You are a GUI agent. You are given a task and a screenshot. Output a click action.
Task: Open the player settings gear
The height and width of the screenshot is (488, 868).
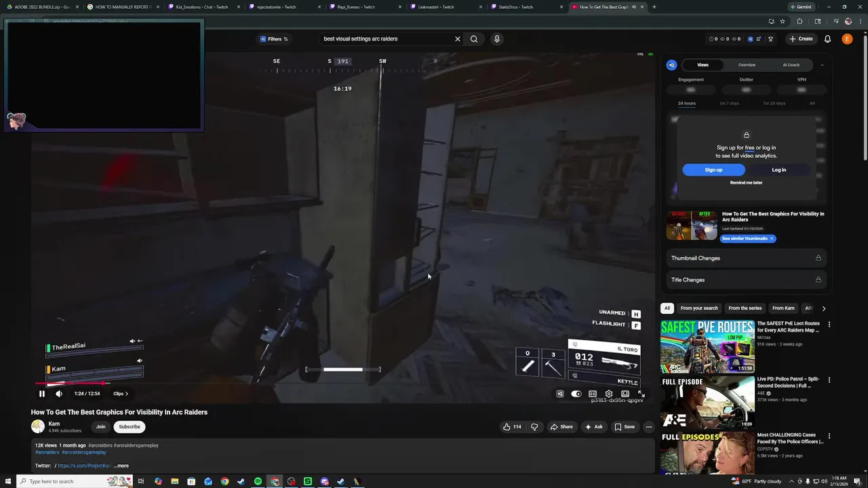[609, 394]
